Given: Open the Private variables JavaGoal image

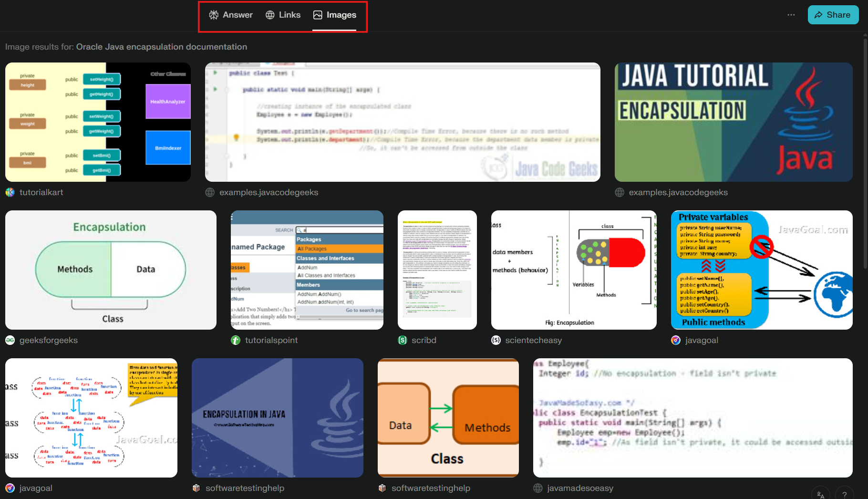Looking at the screenshot, I should click(761, 270).
